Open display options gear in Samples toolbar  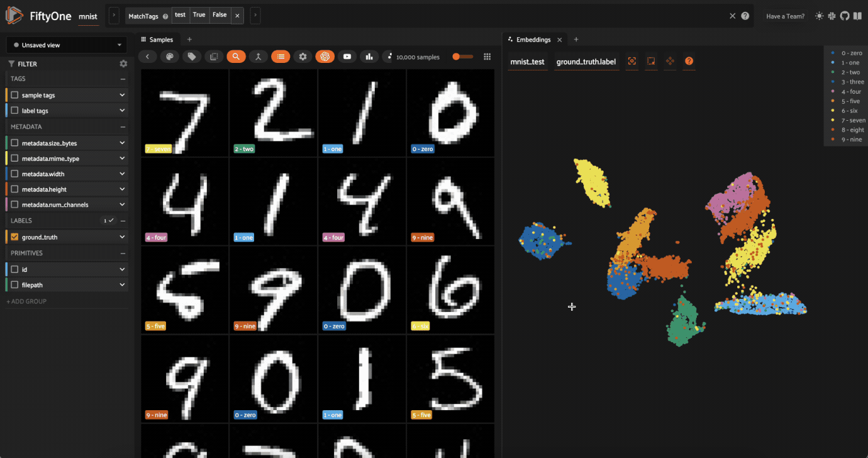(303, 57)
